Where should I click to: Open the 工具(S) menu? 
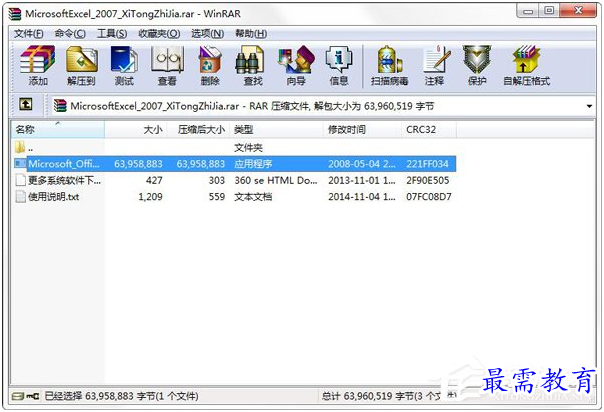click(x=112, y=34)
